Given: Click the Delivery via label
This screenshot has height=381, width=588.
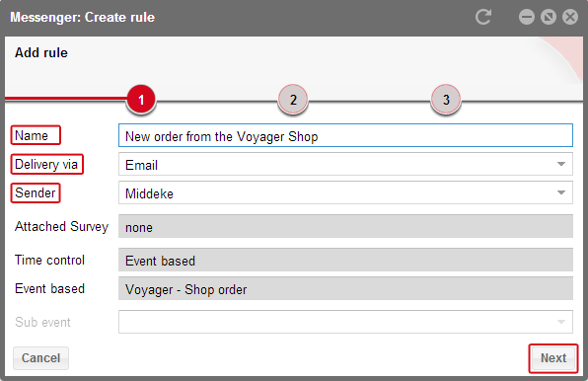Looking at the screenshot, I should point(46,164).
